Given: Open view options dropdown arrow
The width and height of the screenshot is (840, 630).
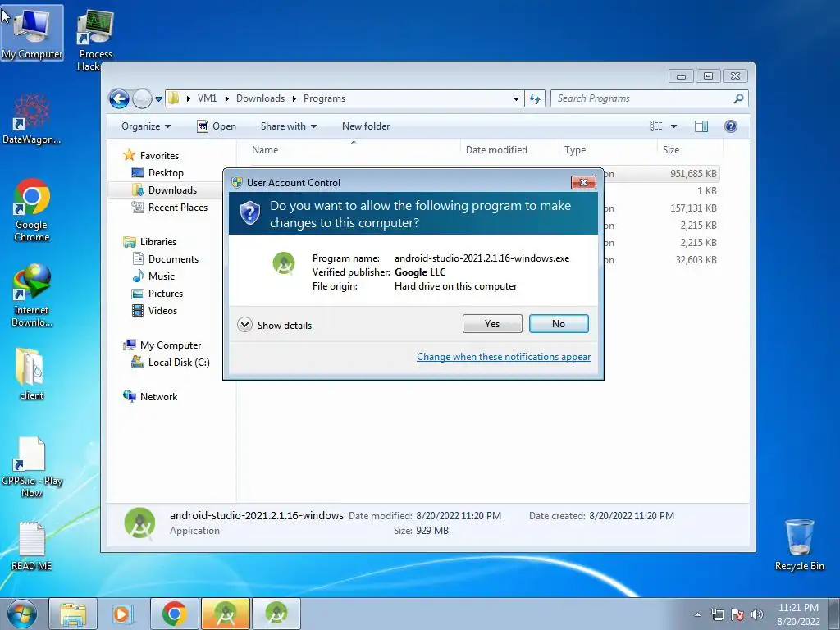Looking at the screenshot, I should pos(674,126).
